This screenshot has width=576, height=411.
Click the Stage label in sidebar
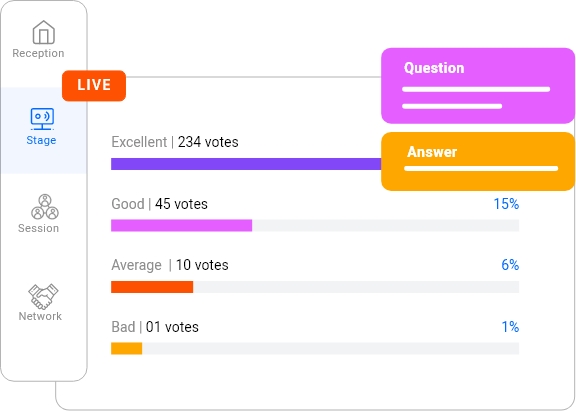point(41,140)
